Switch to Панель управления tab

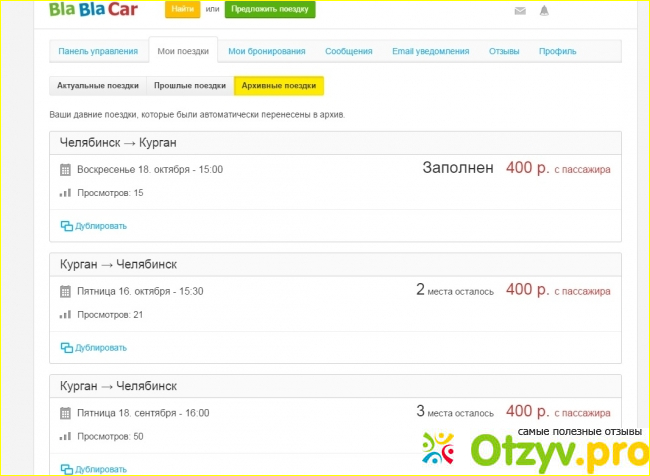coord(97,51)
